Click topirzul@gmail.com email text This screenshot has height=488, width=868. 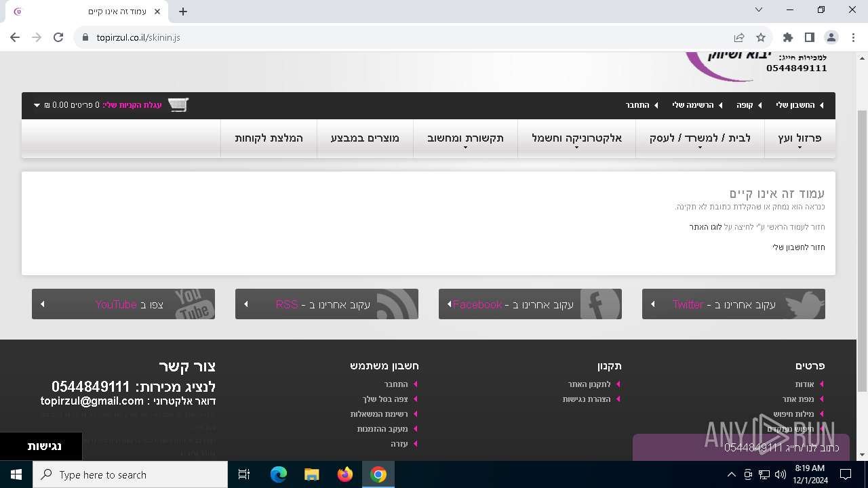click(92, 401)
